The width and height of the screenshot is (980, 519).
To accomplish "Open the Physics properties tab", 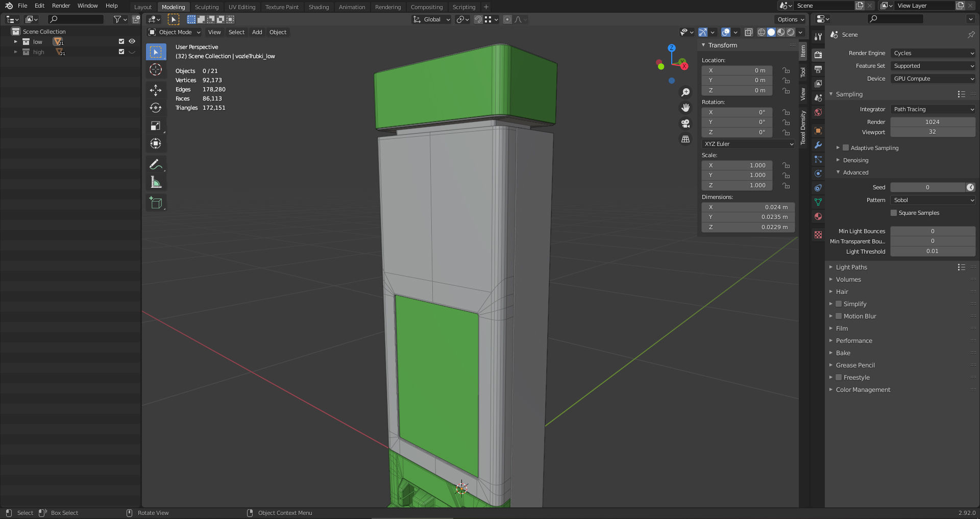I will 818,174.
